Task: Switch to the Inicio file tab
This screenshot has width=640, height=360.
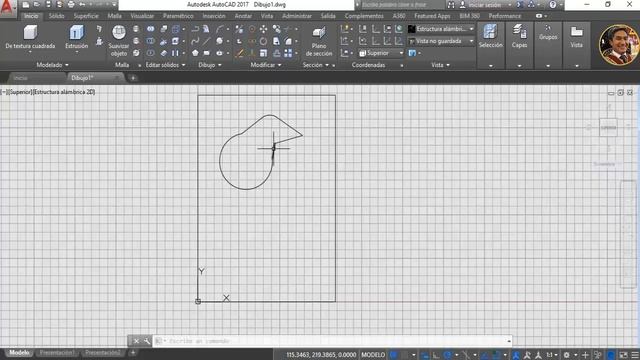Action: [20, 78]
